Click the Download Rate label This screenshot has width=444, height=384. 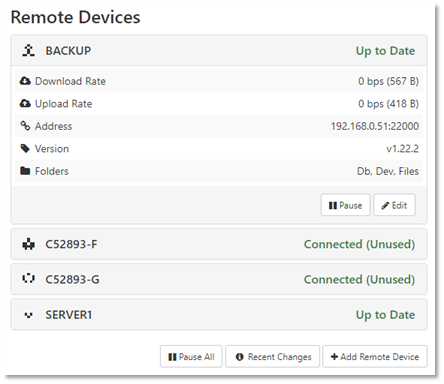[x=70, y=81]
